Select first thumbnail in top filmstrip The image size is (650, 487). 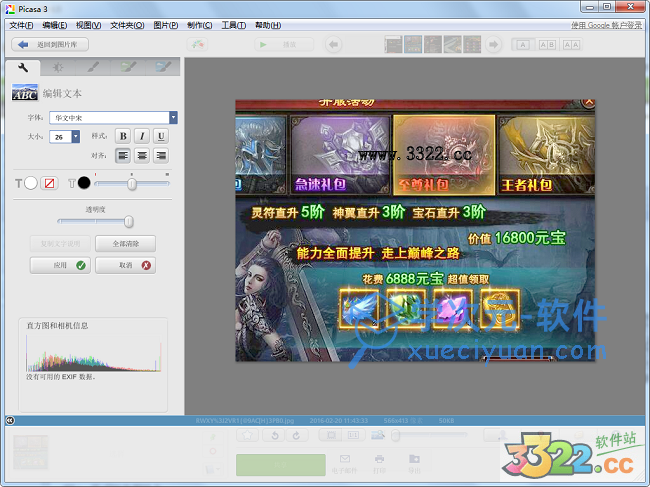pyautogui.click(x=393, y=44)
